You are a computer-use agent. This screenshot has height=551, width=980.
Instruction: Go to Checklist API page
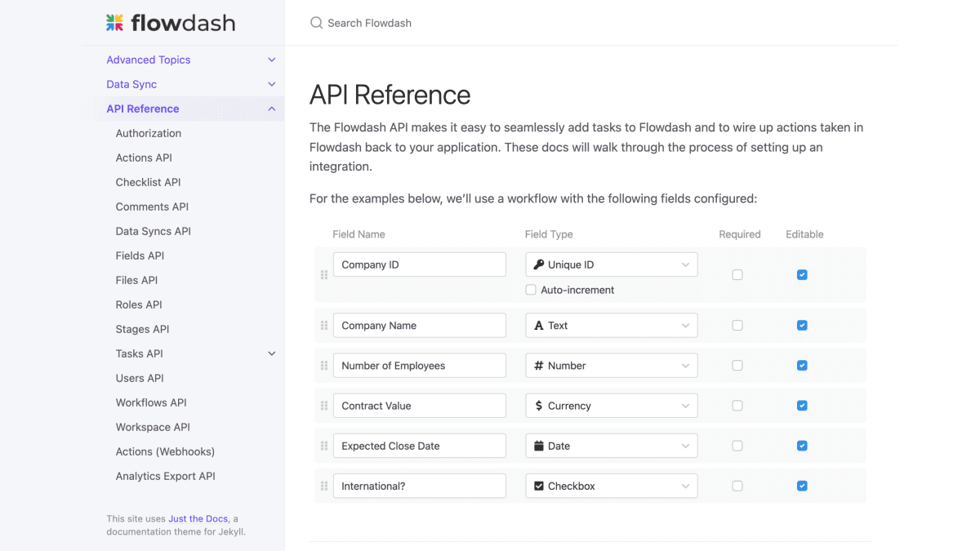(149, 182)
